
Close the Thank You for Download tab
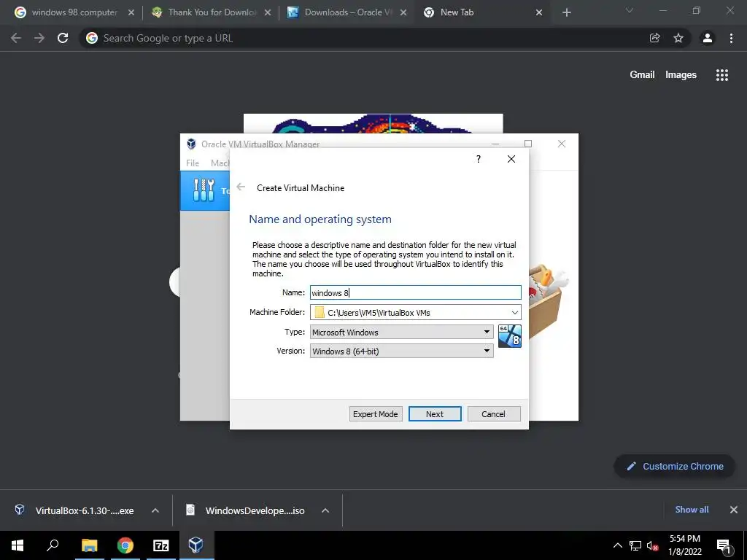(268, 13)
